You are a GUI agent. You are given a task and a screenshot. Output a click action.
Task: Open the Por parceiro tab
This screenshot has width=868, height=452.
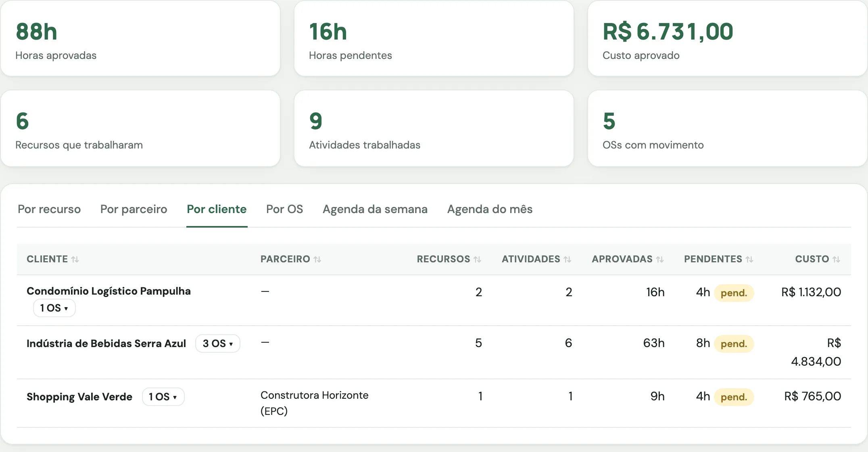pos(134,209)
